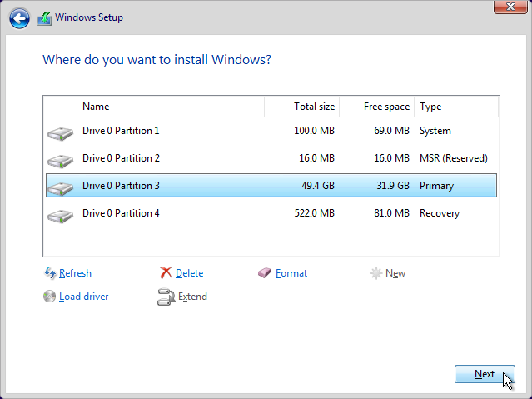
Task: Select Drive 0 Partition 1 row
Action: click(271, 131)
